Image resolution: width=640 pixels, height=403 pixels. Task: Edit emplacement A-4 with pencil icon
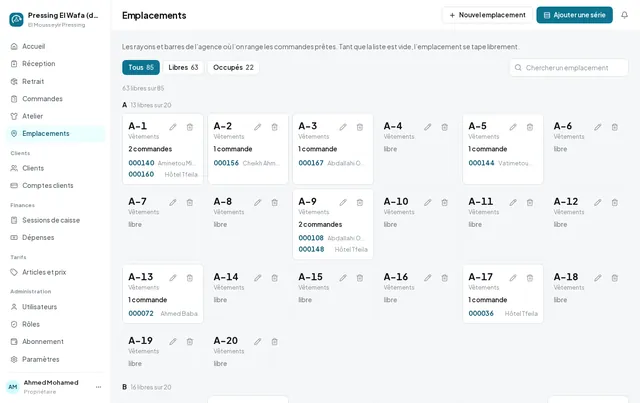(427, 127)
